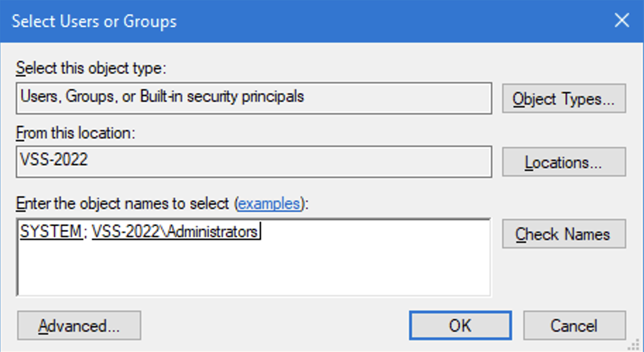Dismiss dialog with Cancel button

click(x=574, y=326)
